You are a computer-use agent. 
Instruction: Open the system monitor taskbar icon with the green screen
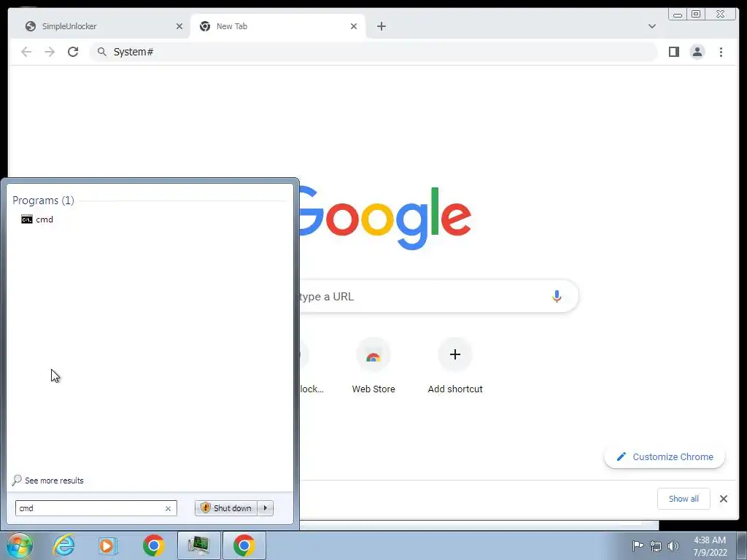[198, 545]
